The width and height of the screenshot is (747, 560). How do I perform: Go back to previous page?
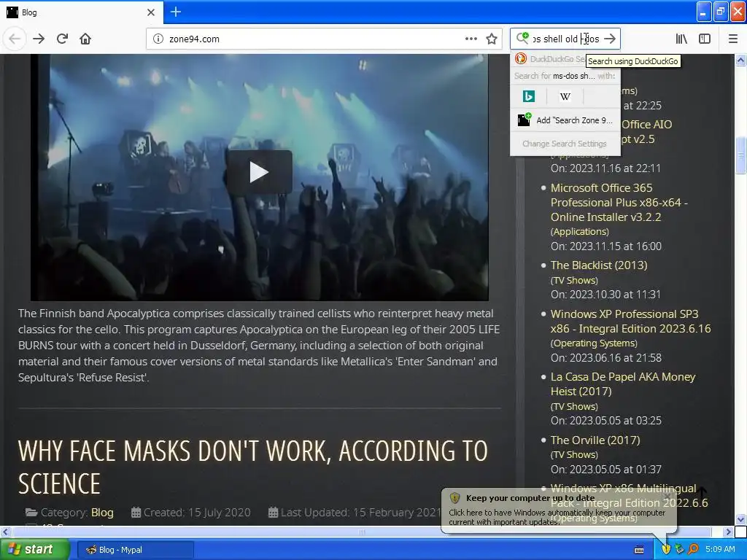click(15, 39)
